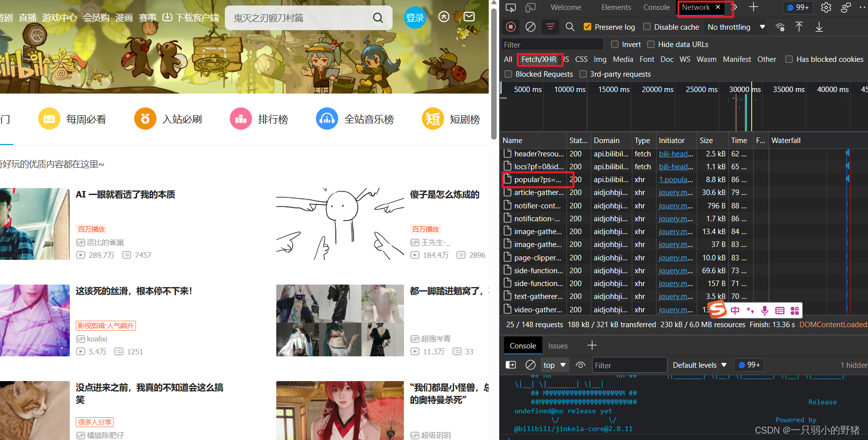868x440 pixels.
Task: Stop recording network log with red button
Action: pos(511,27)
